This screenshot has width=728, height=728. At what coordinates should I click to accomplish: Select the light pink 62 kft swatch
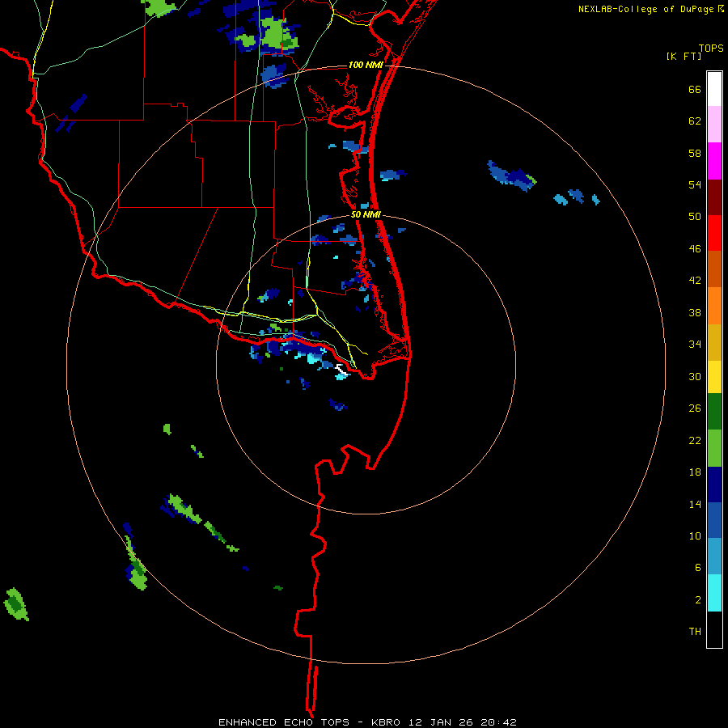coord(714,124)
